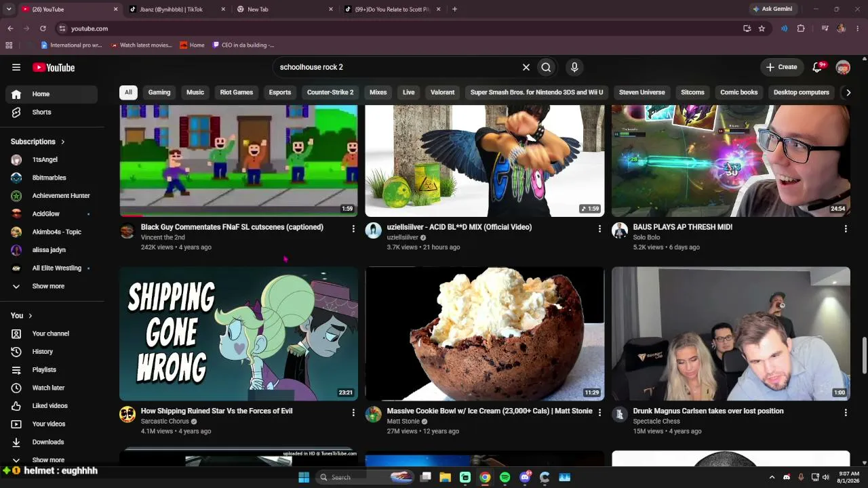Open options menu for Black Guy Commentates video
Viewport: 868px width, 488px height.
click(353, 229)
